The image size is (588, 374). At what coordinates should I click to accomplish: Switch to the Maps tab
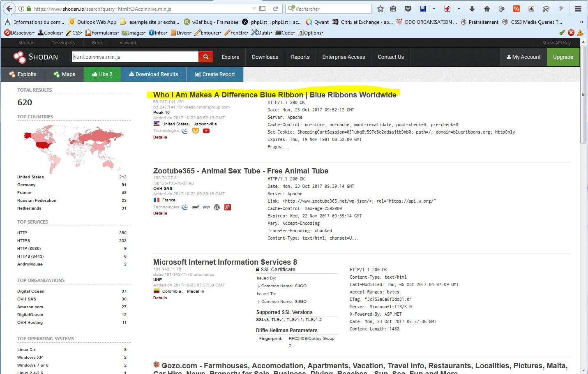pyautogui.click(x=65, y=74)
